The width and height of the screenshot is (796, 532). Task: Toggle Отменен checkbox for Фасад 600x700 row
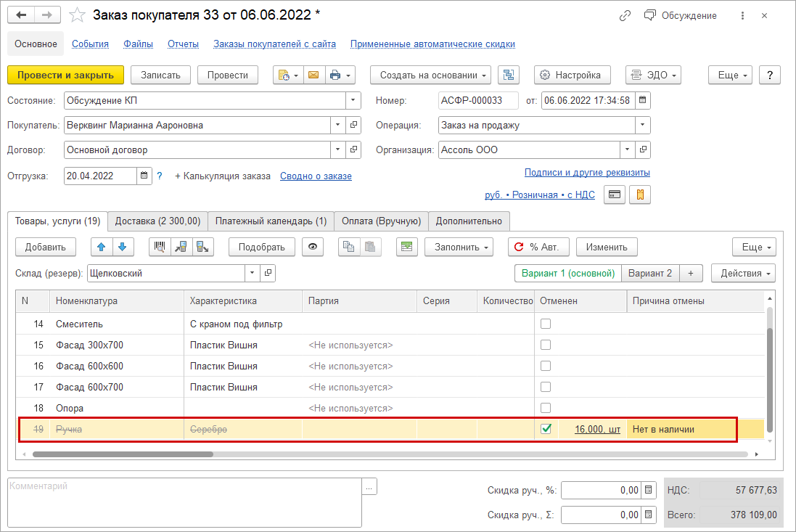click(x=546, y=387)
